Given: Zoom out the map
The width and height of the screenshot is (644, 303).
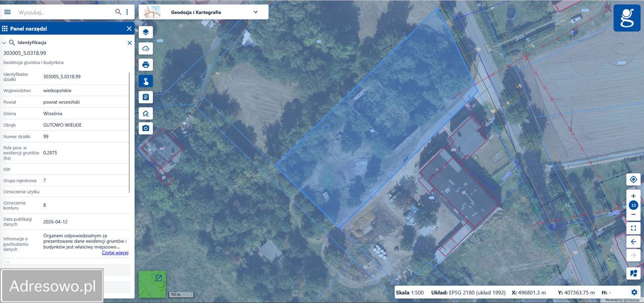Looking at the screenshot, I should pos(633,214).
